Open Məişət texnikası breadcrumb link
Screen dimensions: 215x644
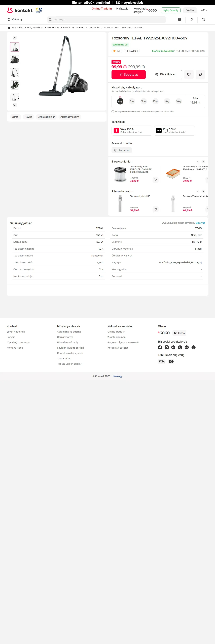pyautogui.click(x=35, y=28)
